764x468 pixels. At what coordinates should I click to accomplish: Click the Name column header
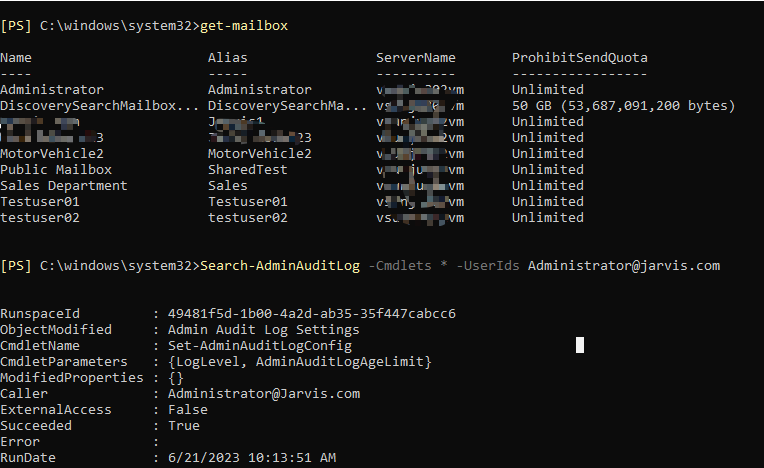(x=16, y=57)
